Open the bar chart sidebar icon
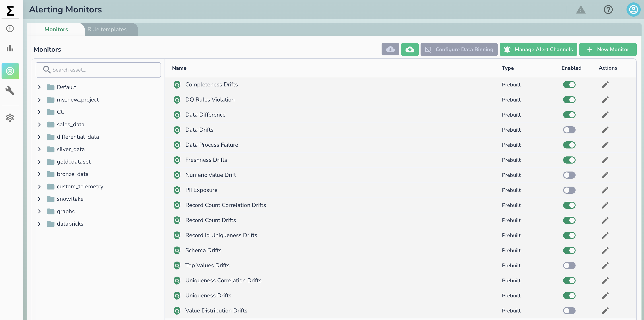Screen dimensions: 644x320 [x=10, y=48]
